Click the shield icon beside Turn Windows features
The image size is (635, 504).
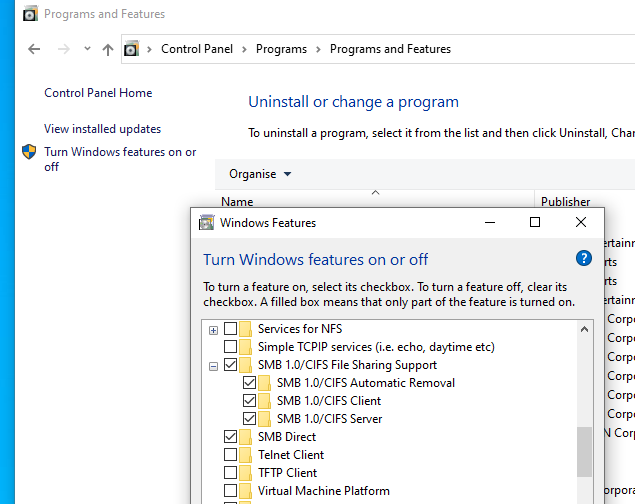tap(29, 152)
